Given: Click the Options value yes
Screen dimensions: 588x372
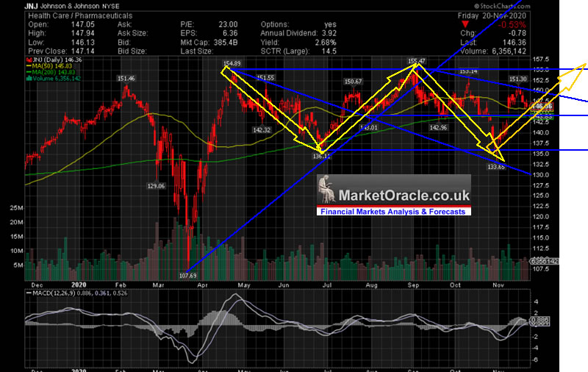Looking at the screenshot, I should click(x=330, y=24).
